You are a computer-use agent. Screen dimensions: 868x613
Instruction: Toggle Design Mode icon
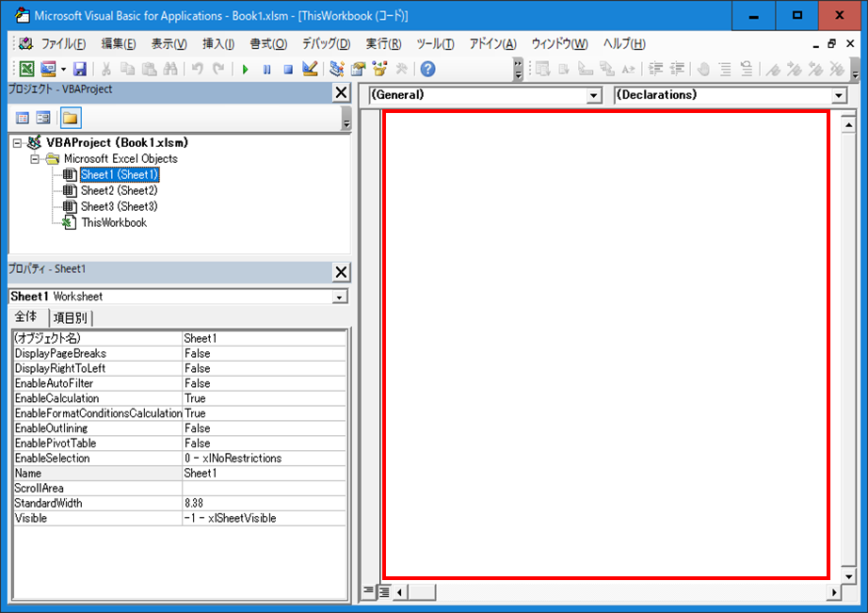310,69
